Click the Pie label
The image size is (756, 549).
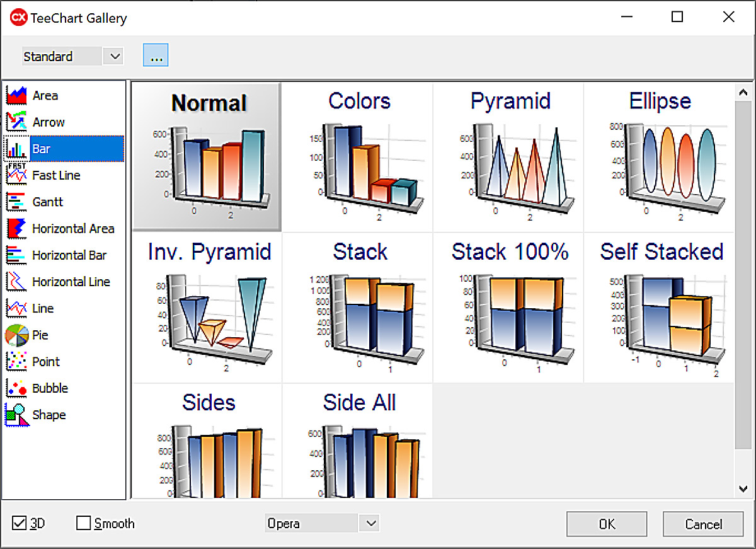coord(40,335)
